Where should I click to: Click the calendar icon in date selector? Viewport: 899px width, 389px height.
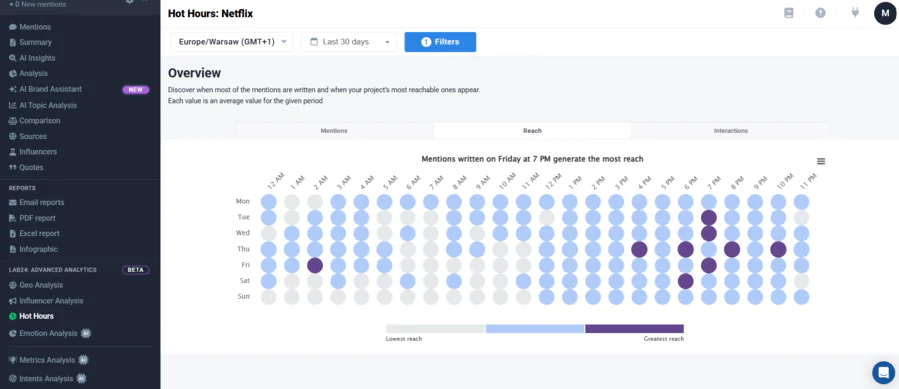[314, 42]
